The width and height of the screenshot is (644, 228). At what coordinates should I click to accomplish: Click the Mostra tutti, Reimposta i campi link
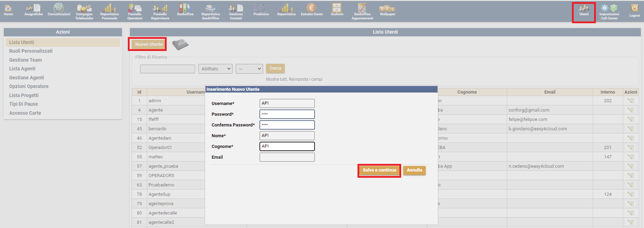click(294, 79)
